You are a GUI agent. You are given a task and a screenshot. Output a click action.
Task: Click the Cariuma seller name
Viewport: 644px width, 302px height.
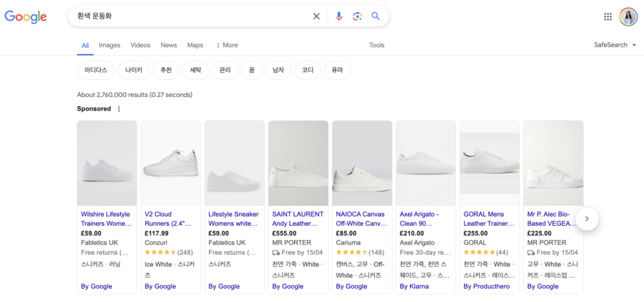coord(348,243)
